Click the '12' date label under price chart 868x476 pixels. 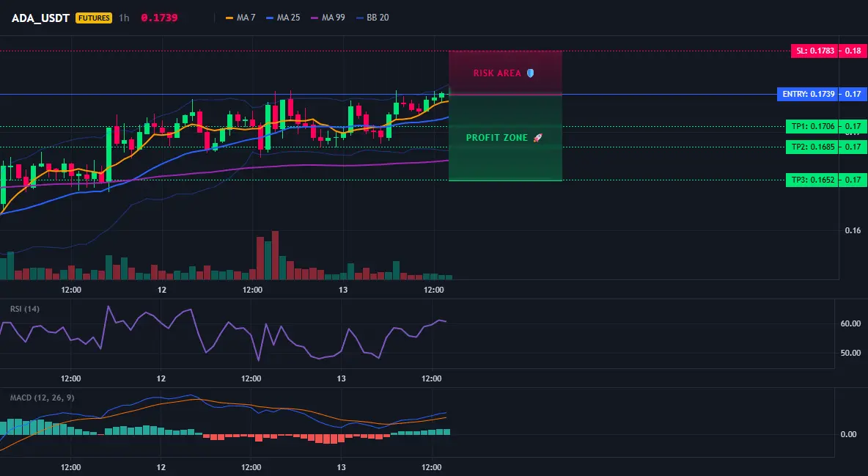coord(161,290)
